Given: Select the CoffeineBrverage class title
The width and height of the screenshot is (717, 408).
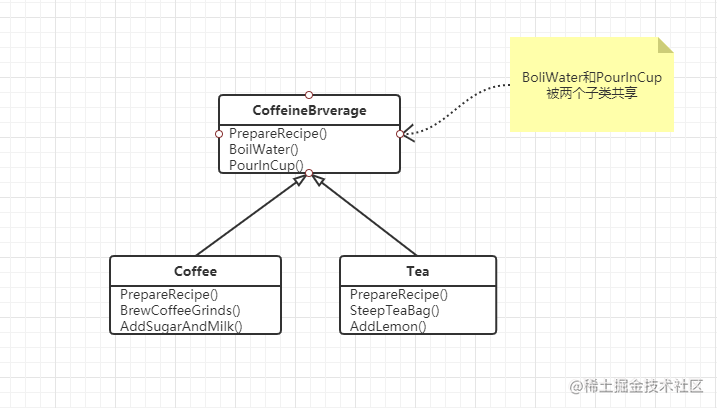Looking at the screenshot, I should (x=310, y=110).
